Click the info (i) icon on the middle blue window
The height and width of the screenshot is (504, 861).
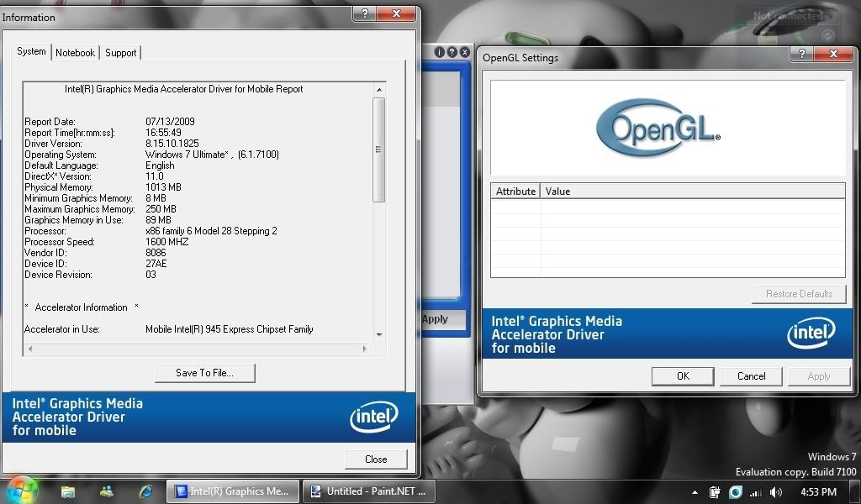pyautogui.click(x=439, y=52)
